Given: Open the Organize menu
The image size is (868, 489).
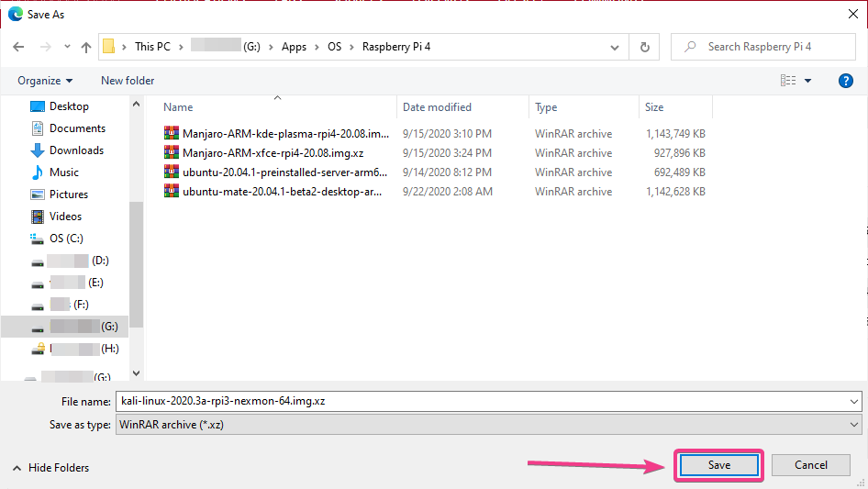Looking at the screenshot, I should [45, 81].
